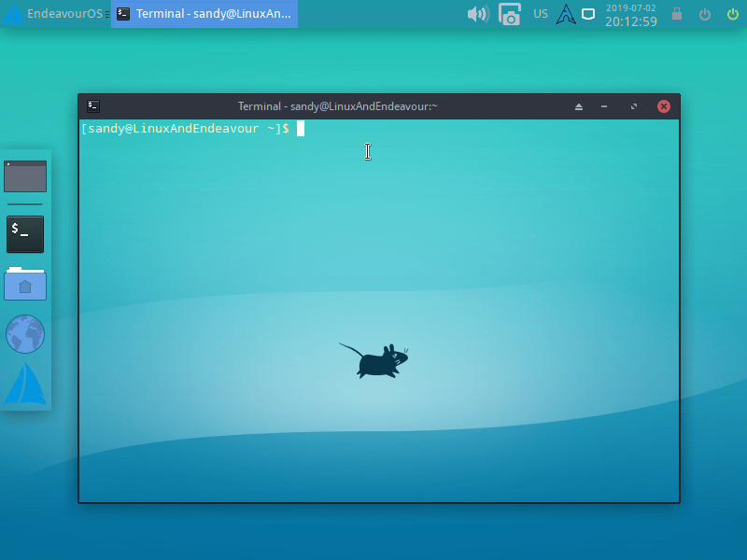
Task: Open the calendar from the panel clock
Action: coord(631,15)
